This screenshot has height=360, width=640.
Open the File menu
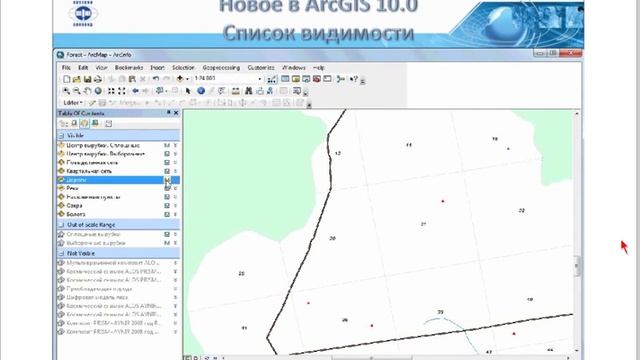66,67
